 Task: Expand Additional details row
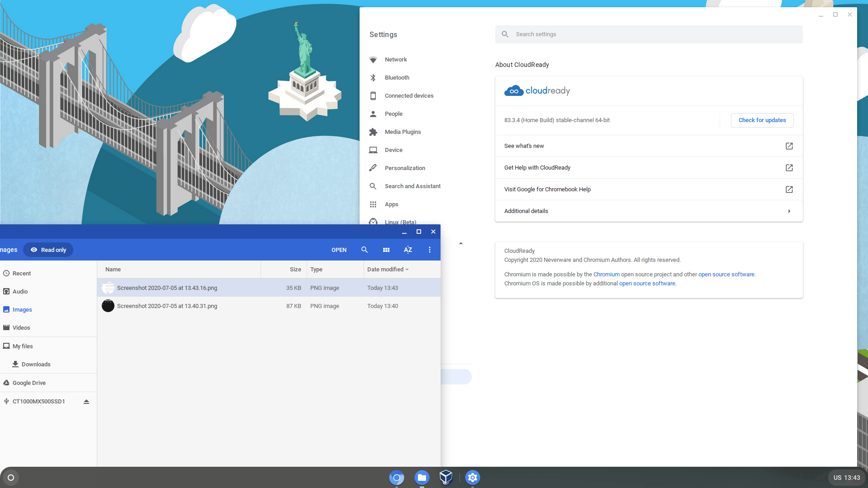pos(649,211)
